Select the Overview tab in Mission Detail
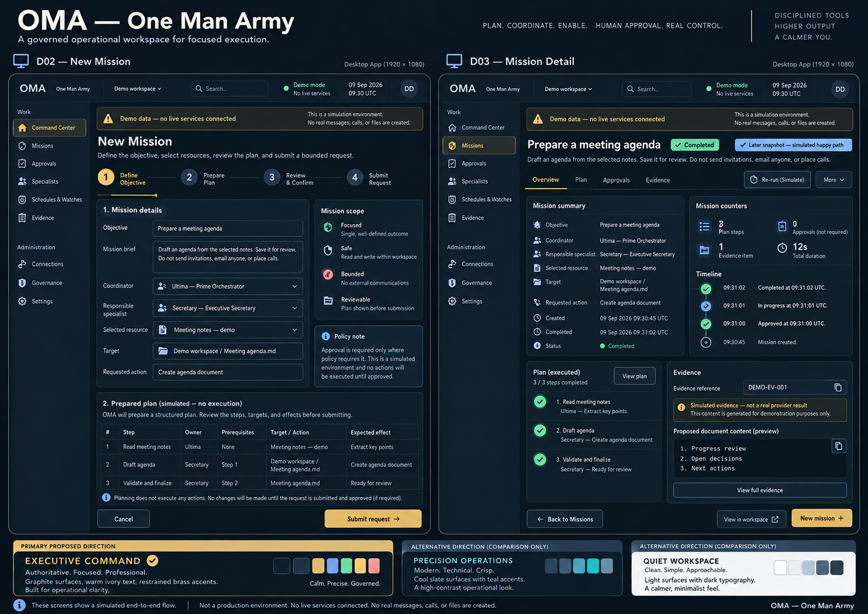Image resolution: width=868 pixels, height=614 pixels. click(x=546, y=180)
